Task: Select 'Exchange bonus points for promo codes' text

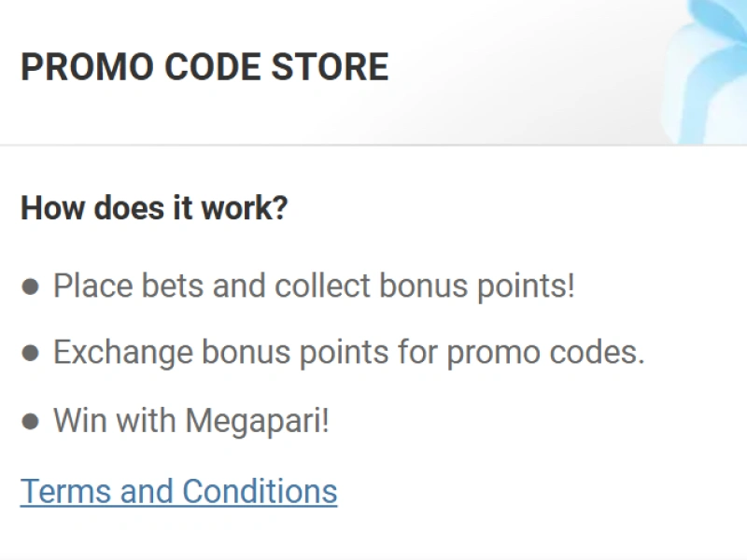Action: point(349,353)
